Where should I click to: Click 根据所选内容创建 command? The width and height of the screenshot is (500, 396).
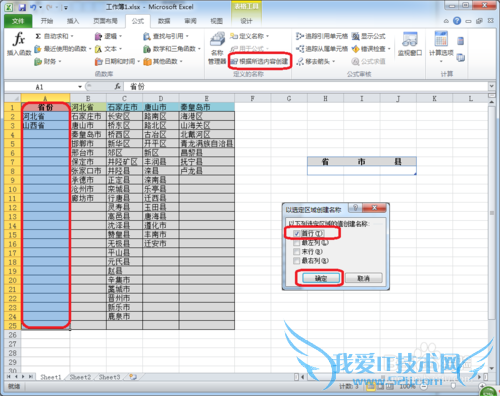[x=259, y=61]
